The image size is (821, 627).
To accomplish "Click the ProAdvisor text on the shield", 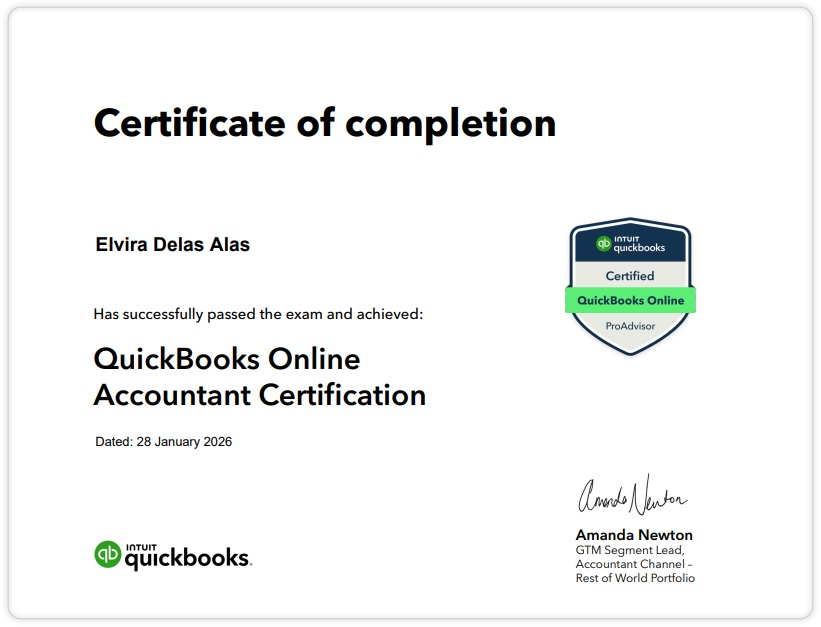I will click(630, 326).
